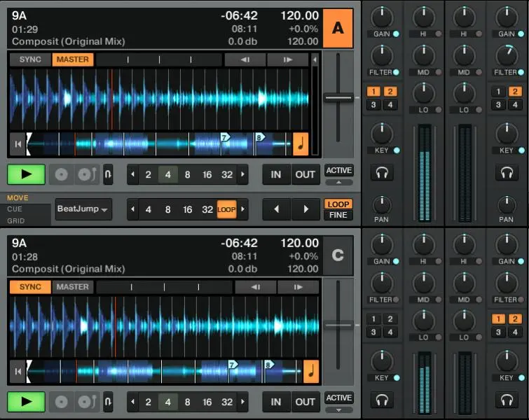
Task: Jump to track start on Deck A
Action: [x=17, y=144]
